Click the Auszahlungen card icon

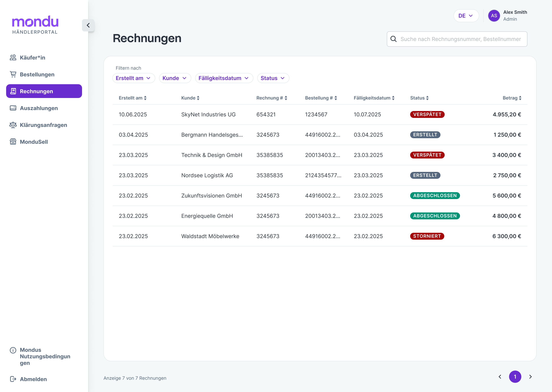coord(13,108)
